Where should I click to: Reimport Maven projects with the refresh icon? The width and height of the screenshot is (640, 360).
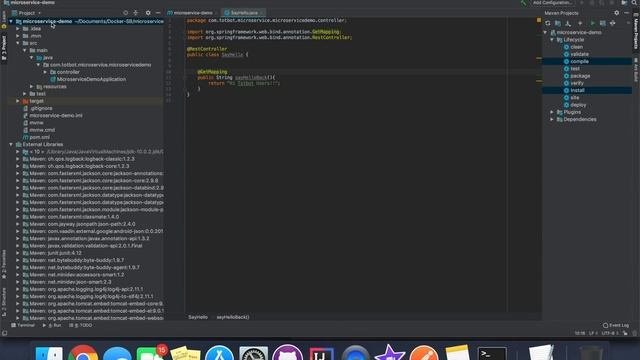(x=548, y=23)
